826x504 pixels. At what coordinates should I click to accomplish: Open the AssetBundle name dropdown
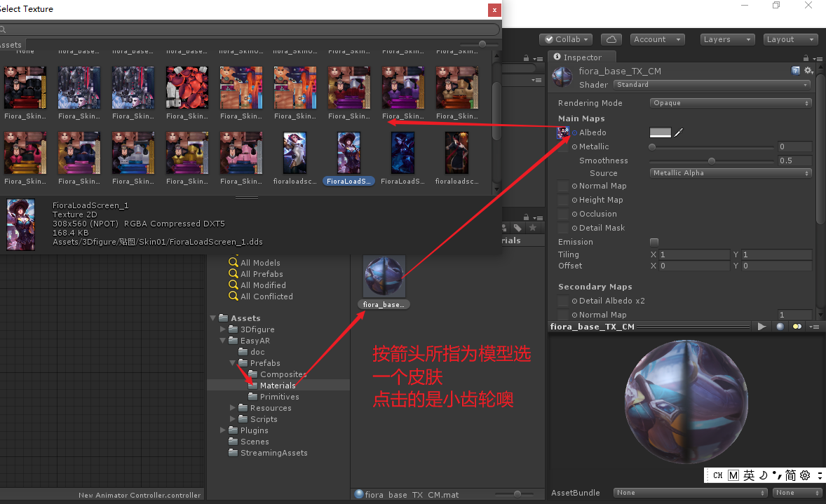(690, 493)
